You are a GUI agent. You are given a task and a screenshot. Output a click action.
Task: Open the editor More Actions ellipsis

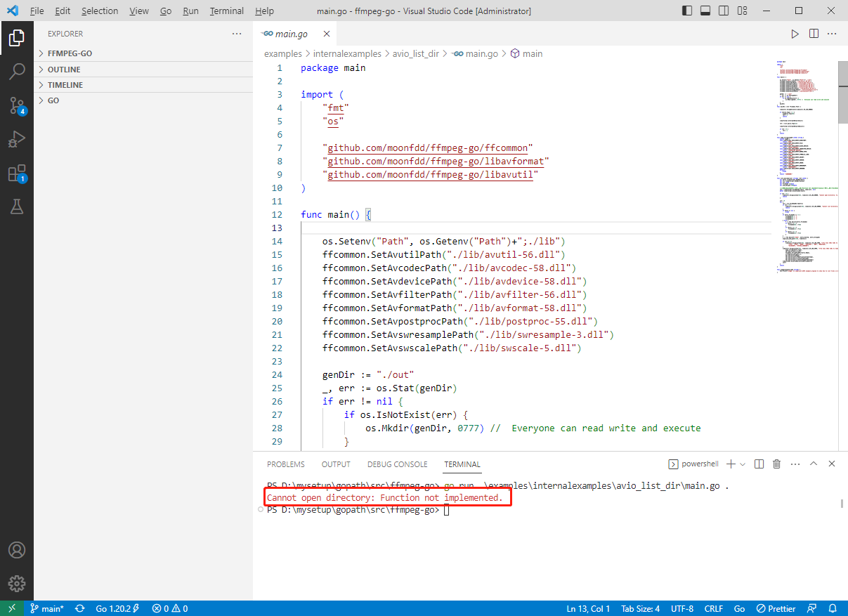[832, 34]
